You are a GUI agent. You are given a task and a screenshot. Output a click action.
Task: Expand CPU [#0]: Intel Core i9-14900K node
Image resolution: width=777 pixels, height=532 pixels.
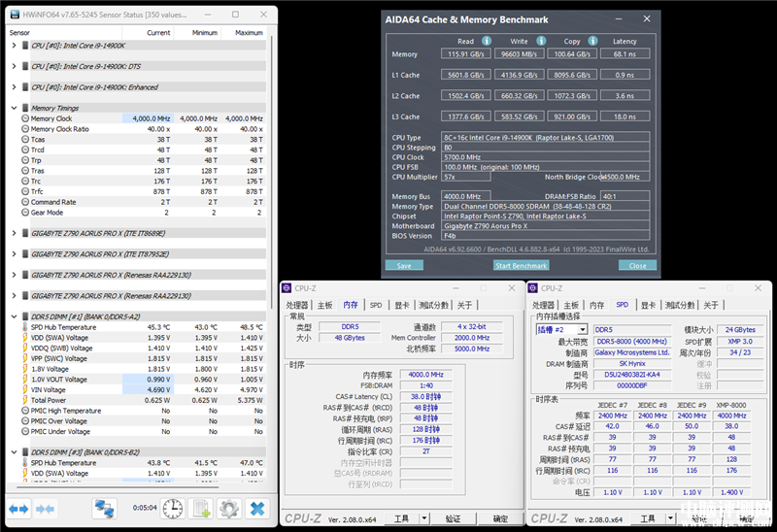14,45
